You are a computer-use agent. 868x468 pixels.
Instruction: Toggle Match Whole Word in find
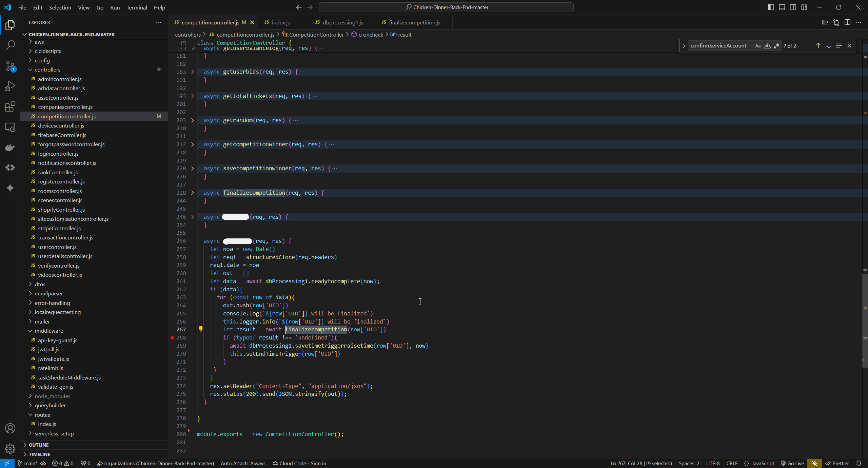click(x=767, y=46)
